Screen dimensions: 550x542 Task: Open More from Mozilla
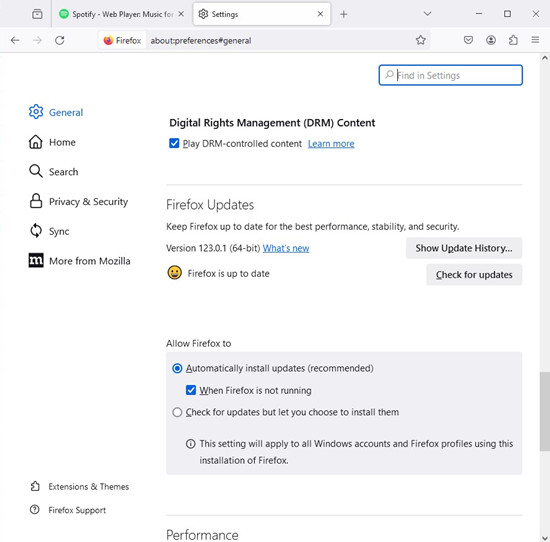coord(79,261)
